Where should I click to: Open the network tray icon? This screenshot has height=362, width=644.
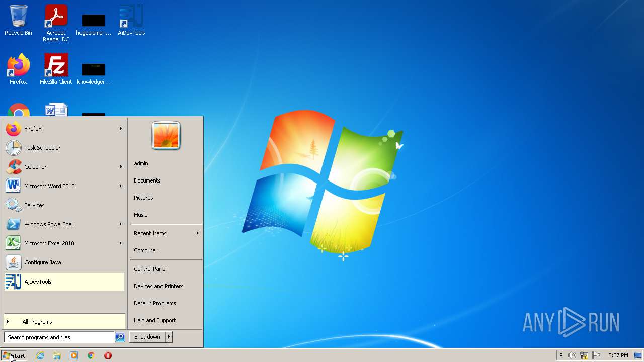click(x=584, y=355)
